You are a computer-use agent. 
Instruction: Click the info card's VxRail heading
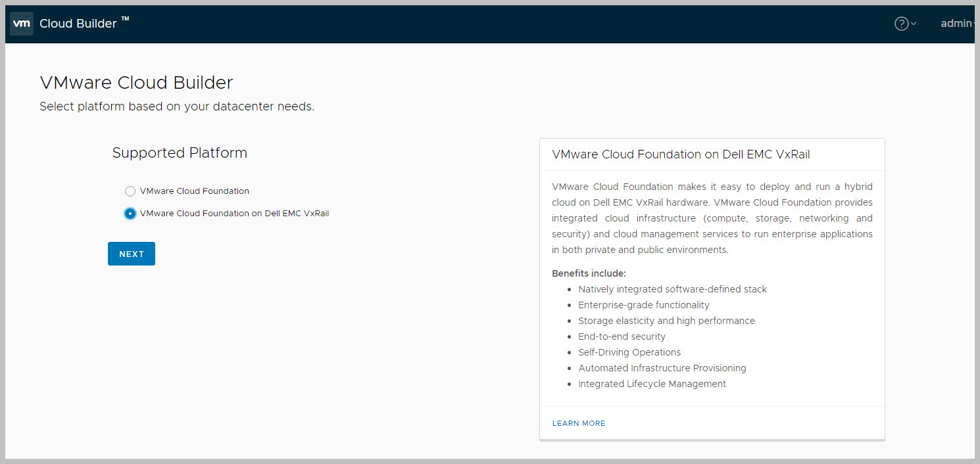tap(681, 154)
